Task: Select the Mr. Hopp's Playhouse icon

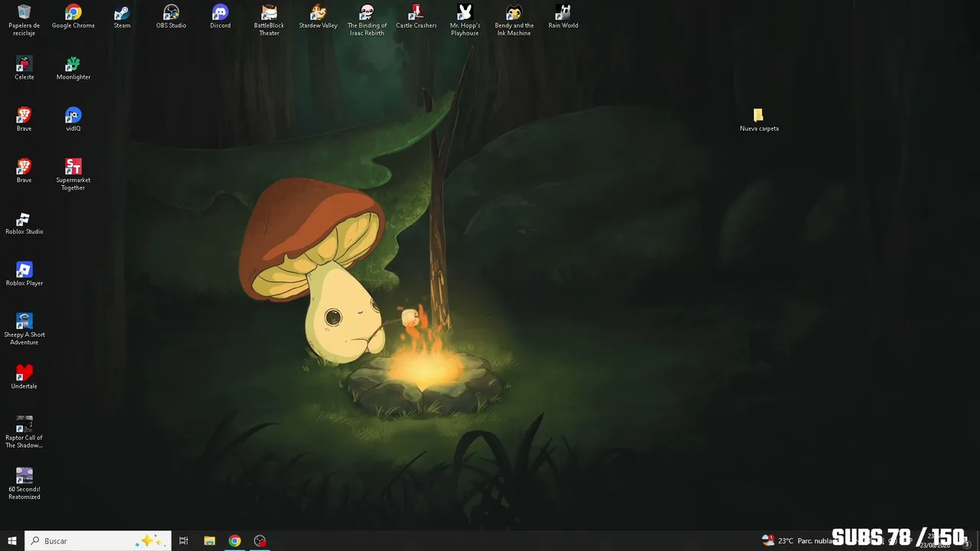Action: pos(465,20)
